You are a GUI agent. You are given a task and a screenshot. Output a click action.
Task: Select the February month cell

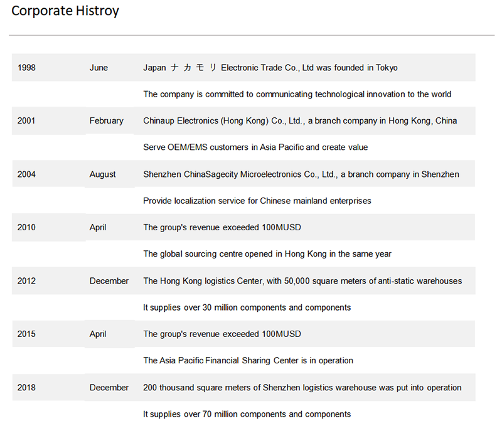point(106,120)
